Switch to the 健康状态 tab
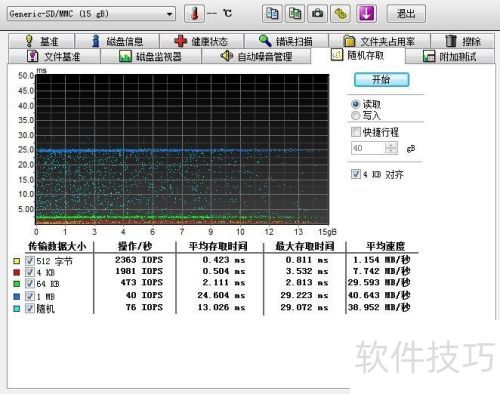The height and width of the screenshot is (394, 500). pos(202,41)
